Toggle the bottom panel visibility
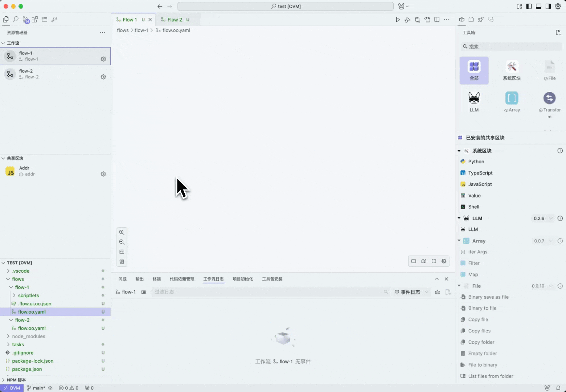Image resolution: width=566 pixels, height=392 pixels. 538,6
